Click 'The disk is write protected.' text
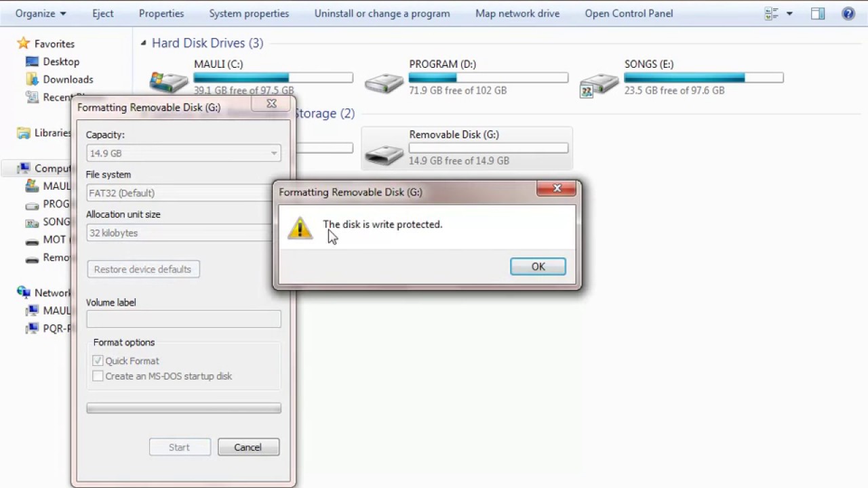 coord(382,224)
